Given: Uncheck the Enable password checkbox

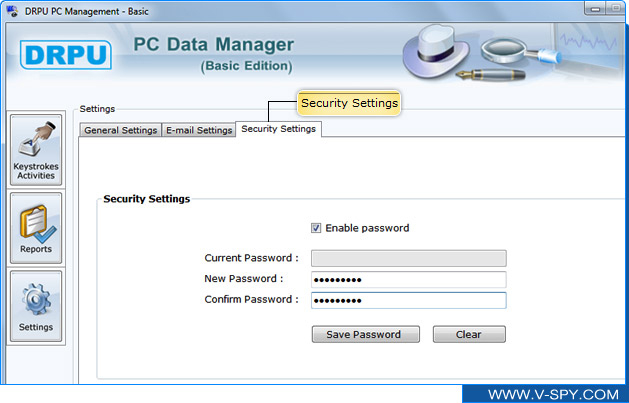Looking at the screenshot, I should [x=316, y=228].
